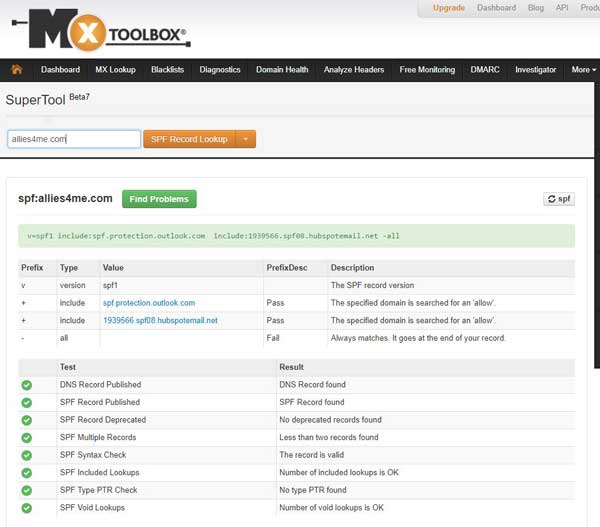Click 'Number of included lookups is OK'
Viewport: 600px width, 527px height.
tap(339, 472)
